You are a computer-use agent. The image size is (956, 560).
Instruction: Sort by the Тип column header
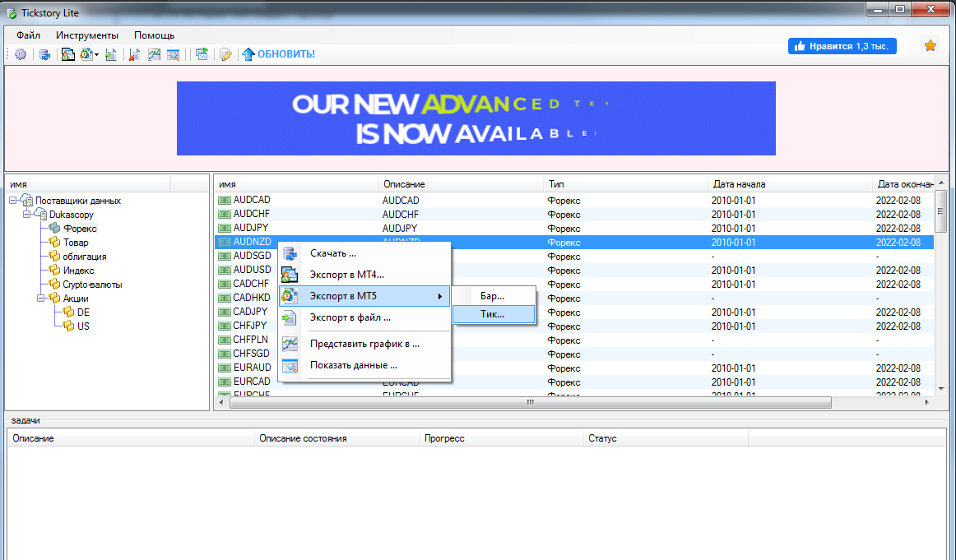click(x=625, y=184)
